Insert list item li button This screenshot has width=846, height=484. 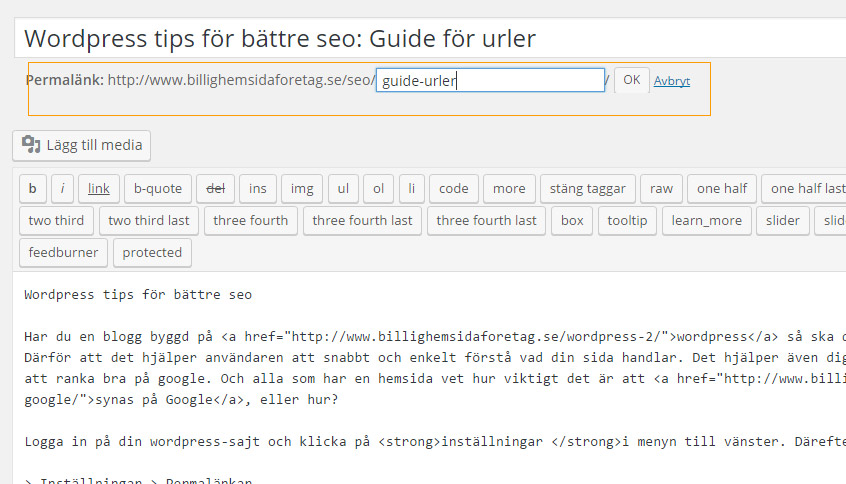(x=412, y=188)
